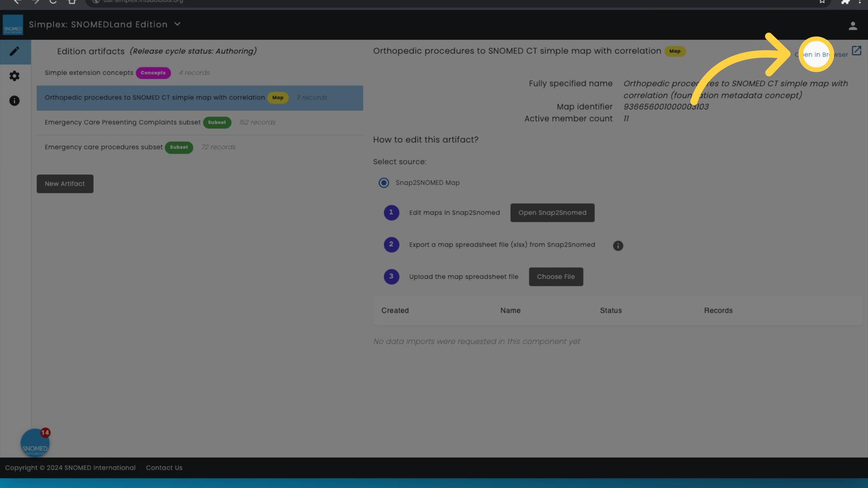Open the info circle sidebar icon
The width and height of the screenshot is (868, 488).
(14, 101)
